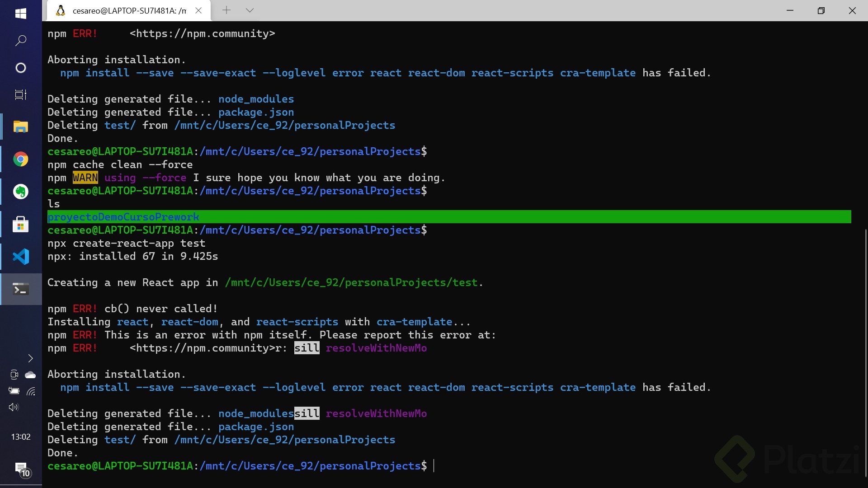
Task: Click the 'ls' command line
Action: pyautogui.click(x=54, y=204)
